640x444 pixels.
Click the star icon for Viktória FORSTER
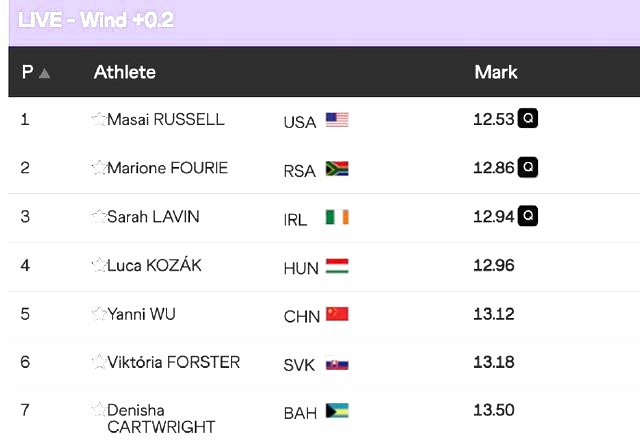point(99,362)
